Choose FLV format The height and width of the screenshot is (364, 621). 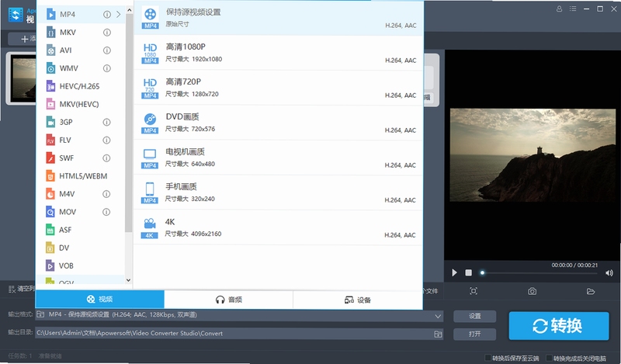click(81, 140)
